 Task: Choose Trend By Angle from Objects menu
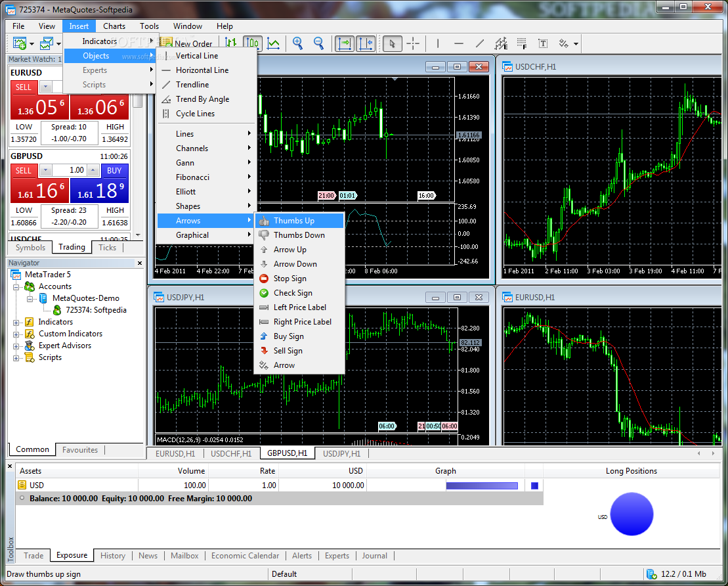tap(207, 99)
